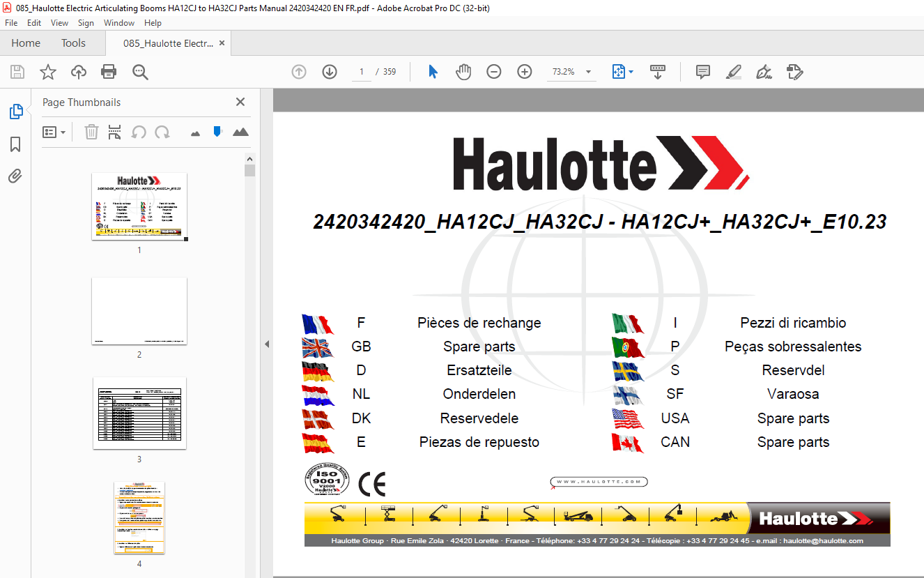
Task: Close the Page Thumbnails panel
Action: [240, 102]
